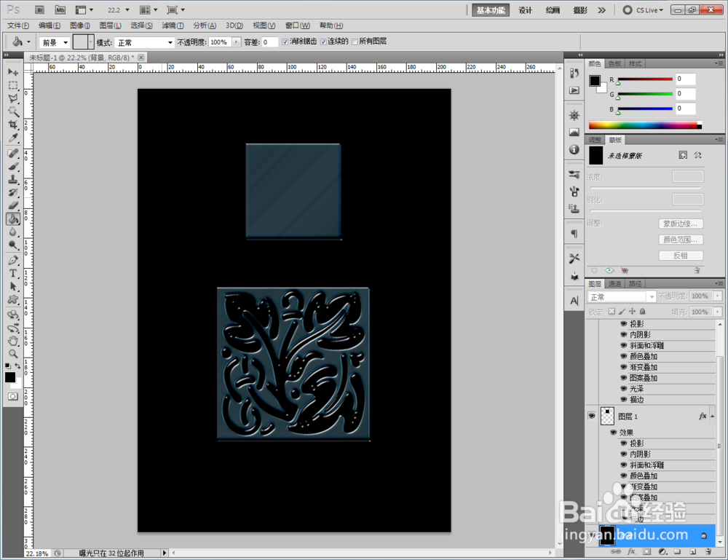Screen dimensions: 728x560
Task: Click the red R slider
Action: click(645, 79)
